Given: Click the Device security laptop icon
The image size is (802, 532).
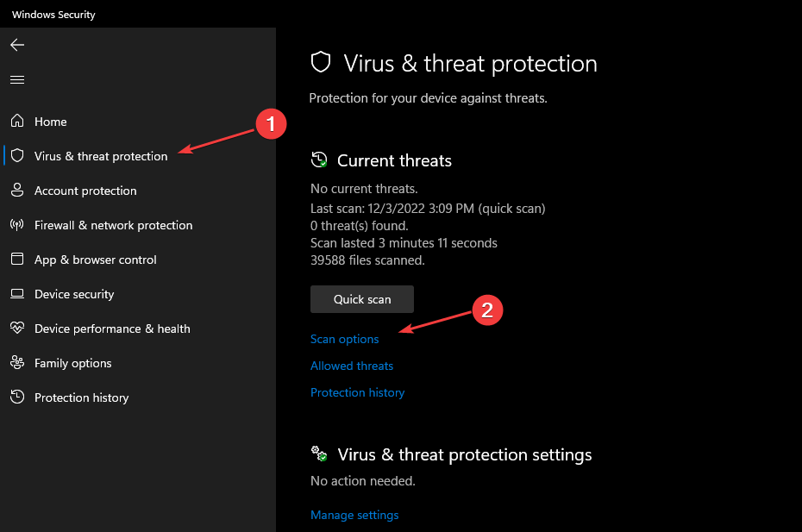Looking at the screenshot, I should (17, 294).
